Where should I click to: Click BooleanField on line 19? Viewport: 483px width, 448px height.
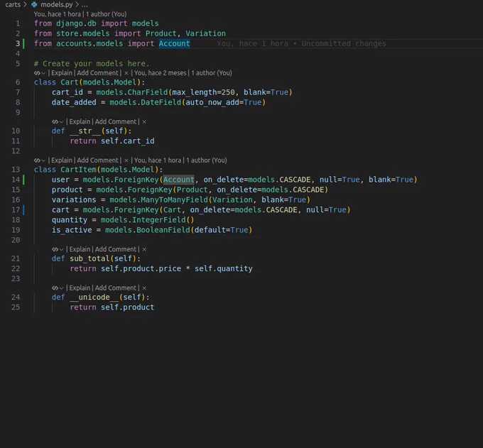[x=163, y=230]
